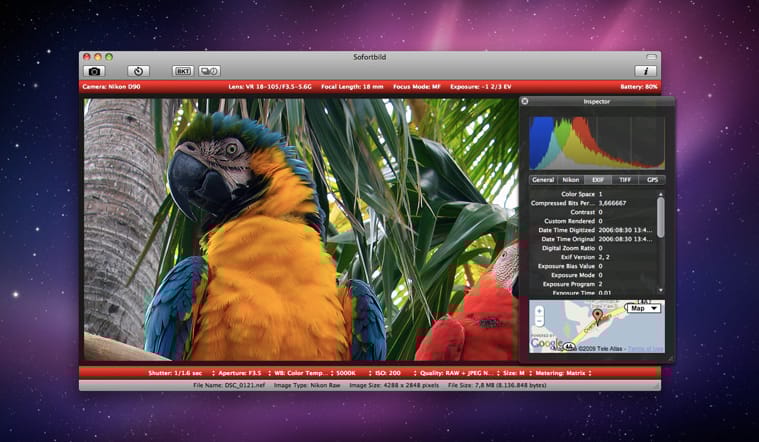Click the Image Type: Nikon Raw text

tap(307, 385)
